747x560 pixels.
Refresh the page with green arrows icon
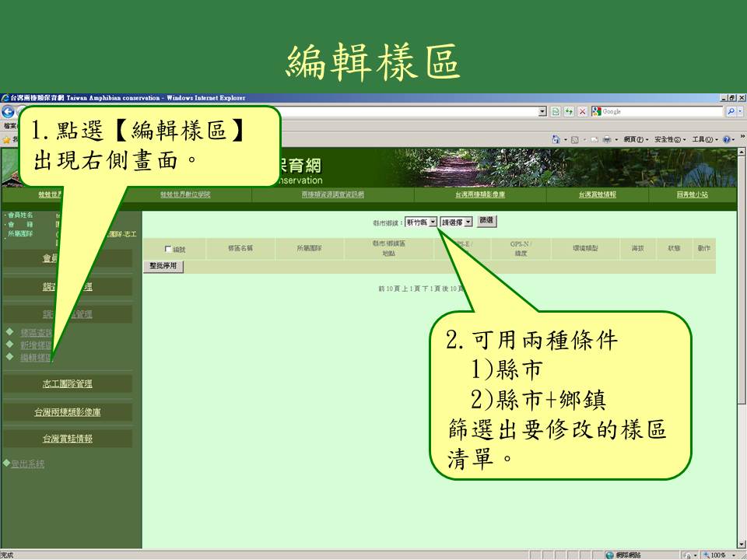[569, 112]
